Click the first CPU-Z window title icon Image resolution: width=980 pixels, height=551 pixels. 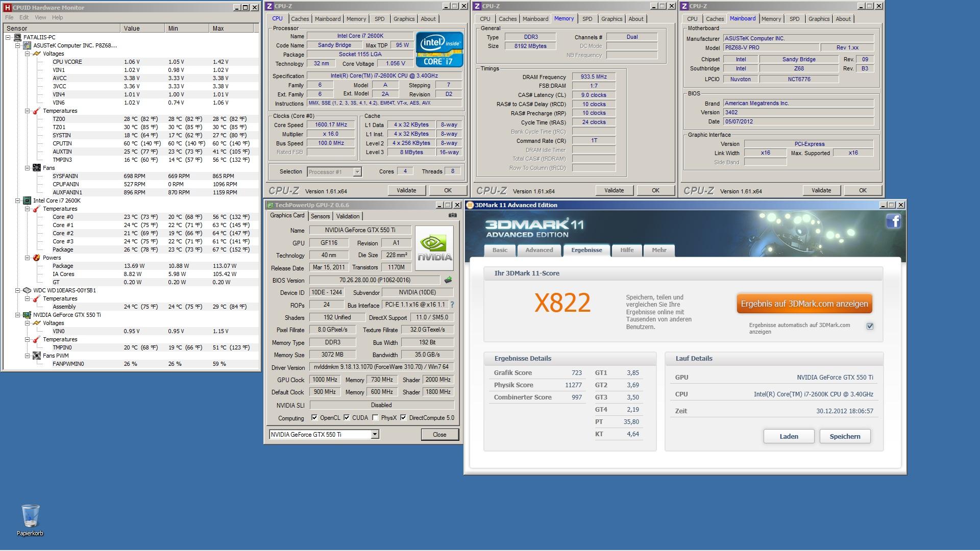pos(270,6)
